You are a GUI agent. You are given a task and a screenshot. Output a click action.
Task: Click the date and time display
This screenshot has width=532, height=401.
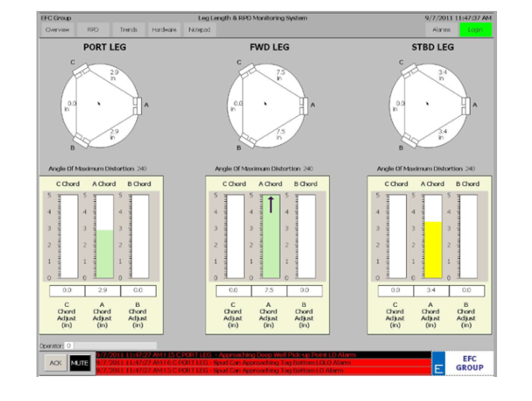pos(458,18)
